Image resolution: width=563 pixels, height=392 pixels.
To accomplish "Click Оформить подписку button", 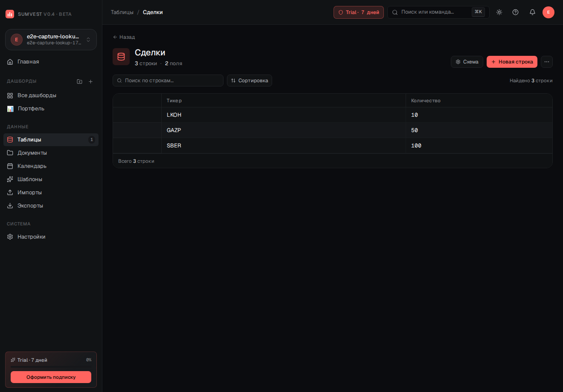I will point(51,377).
